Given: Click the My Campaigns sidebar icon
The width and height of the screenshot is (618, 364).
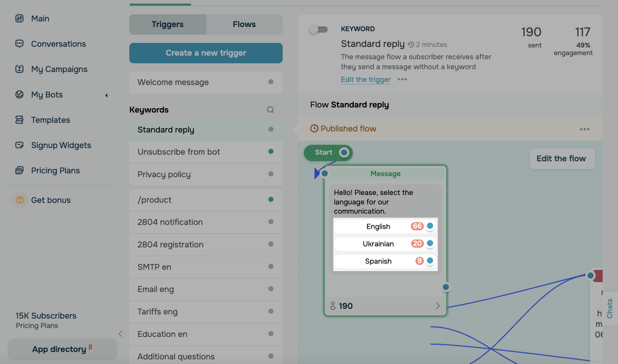Looking at the screenshot, I should click(19, 69).
